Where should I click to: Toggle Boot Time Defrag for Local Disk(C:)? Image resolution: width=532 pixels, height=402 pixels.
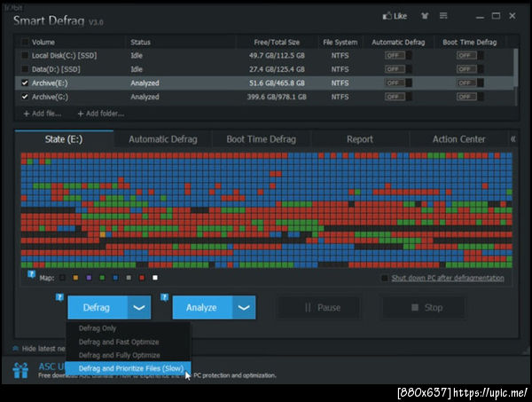[470, 55]
